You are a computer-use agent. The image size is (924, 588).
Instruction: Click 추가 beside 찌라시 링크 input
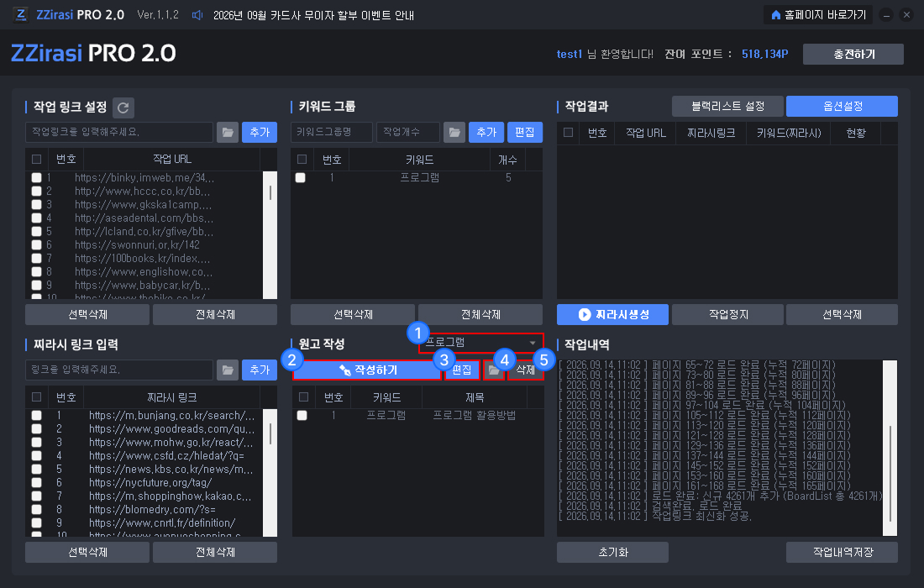tap(260, 370)
